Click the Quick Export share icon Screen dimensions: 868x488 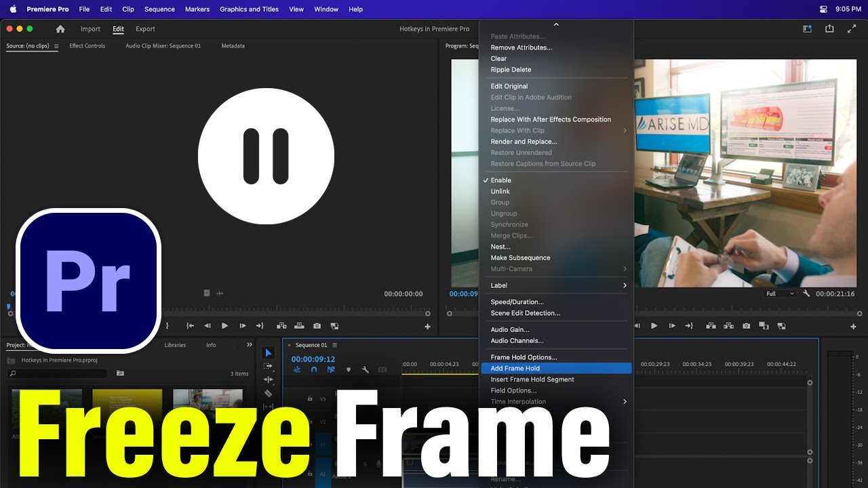[829, 29]
